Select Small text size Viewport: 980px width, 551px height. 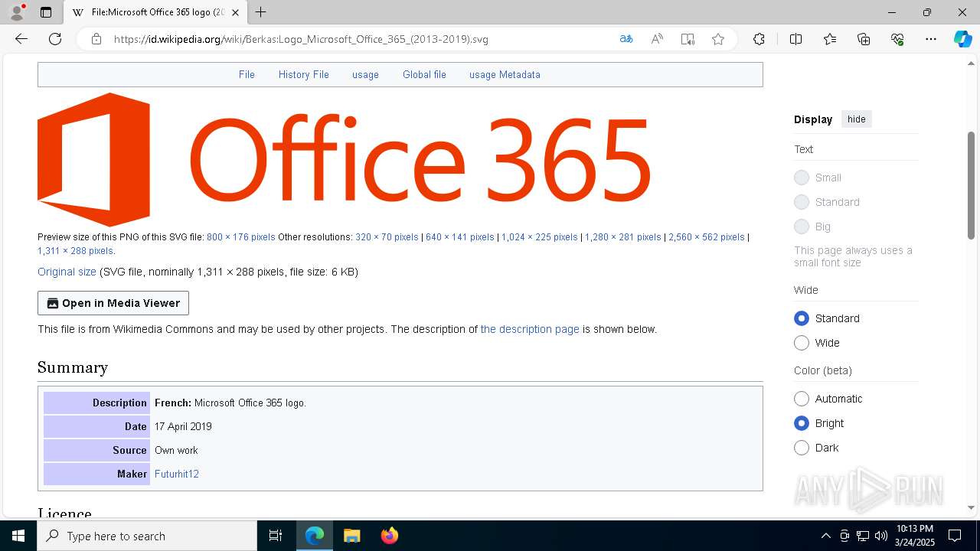[802, 178]
